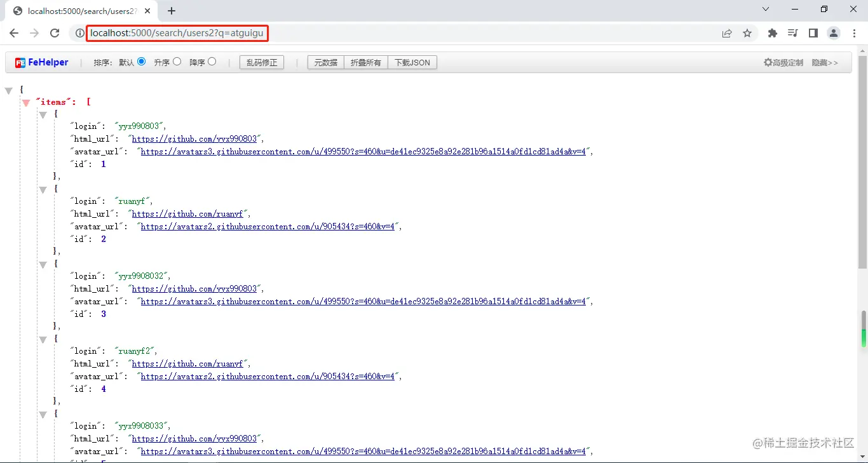The image size is (868, 463).
Task: Click the login value "yyx9908032"
Action: click(142, 276)
